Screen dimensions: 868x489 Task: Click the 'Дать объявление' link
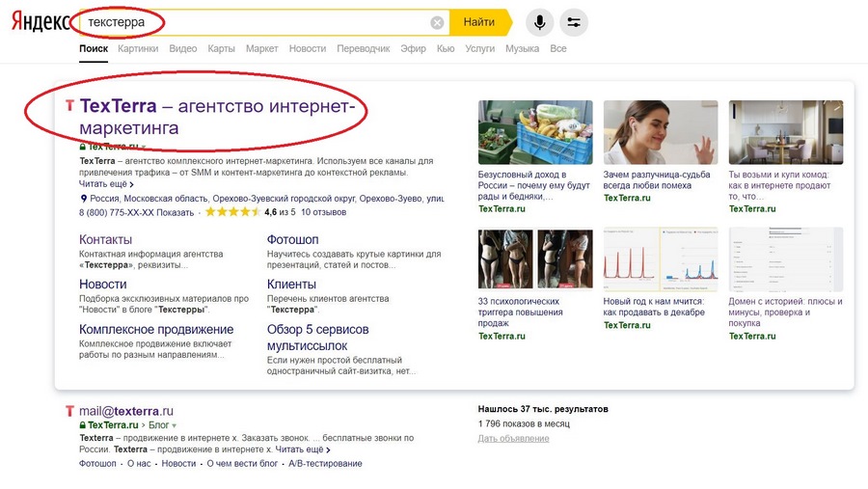513,439
